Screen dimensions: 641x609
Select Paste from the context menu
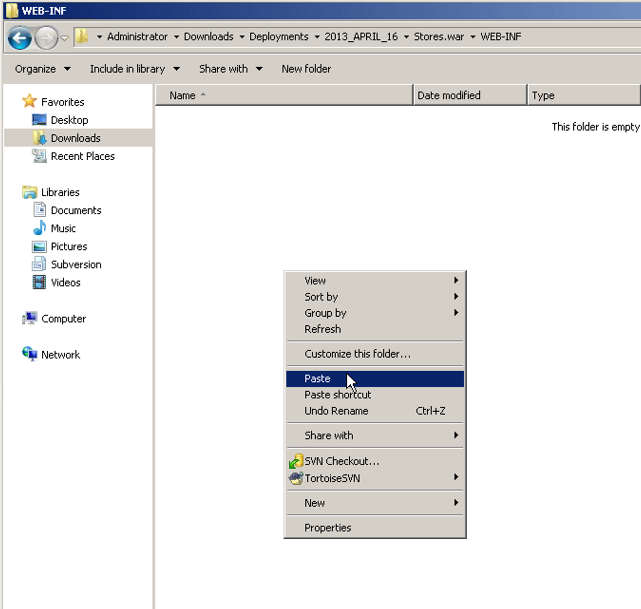(x=318, y=379)
